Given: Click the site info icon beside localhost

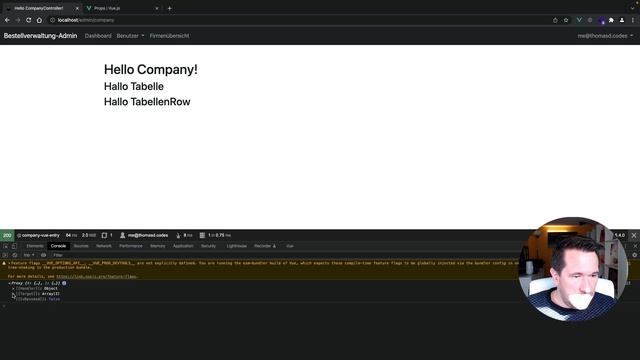Looking at the screenshot, I should click(x=52, y=20).
